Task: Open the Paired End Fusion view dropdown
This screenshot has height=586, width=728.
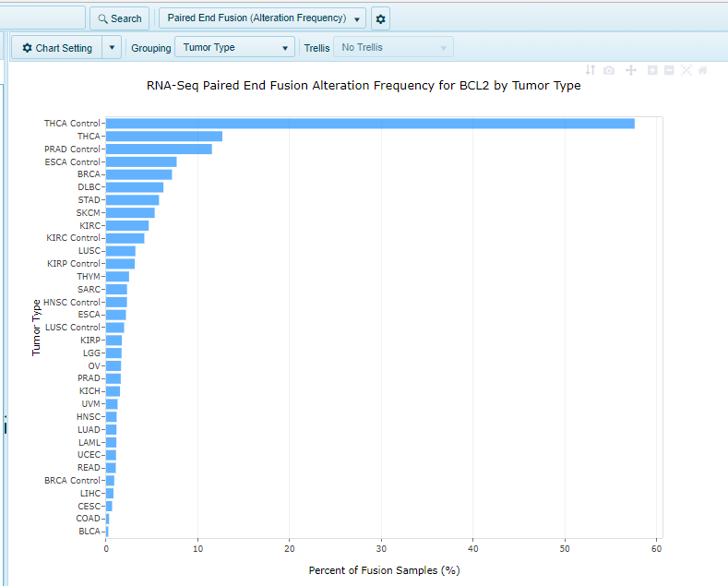Action: pyautogui.click(x=262, y=18)
